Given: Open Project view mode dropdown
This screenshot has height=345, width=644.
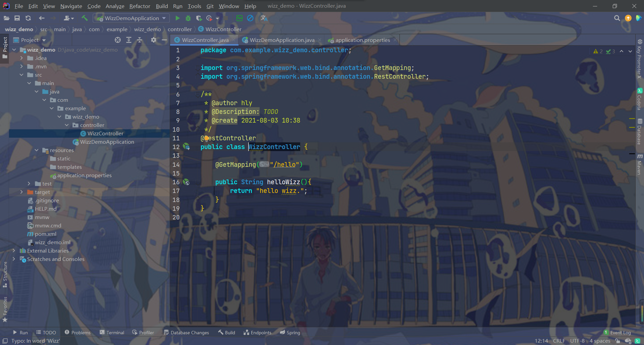Looking at the screenshot, I should pos(30,40).
